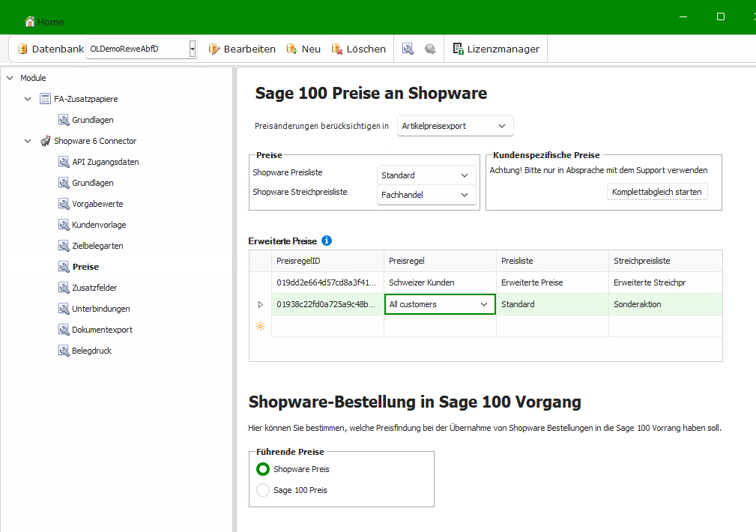
Task: Open the Lizenzmanager
Action: tap(496, 49)
